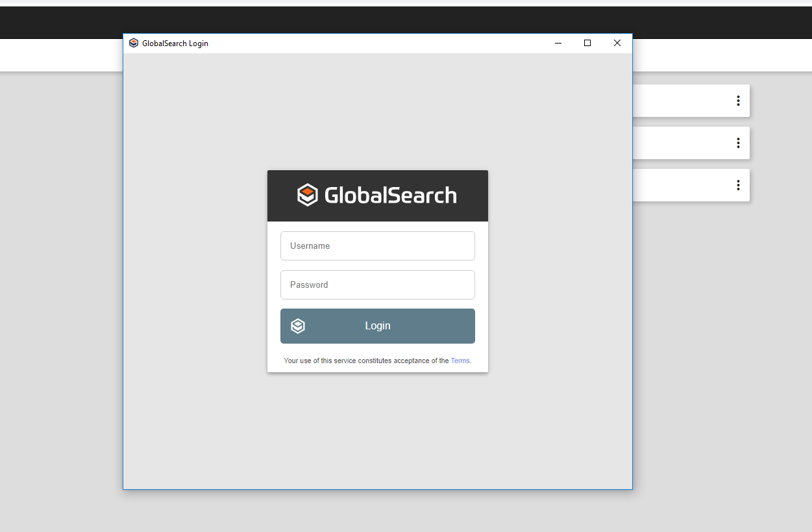The image size is (812, 532).
Task: Close the GlobalSearch Login window
Action: [x=617, y=44]
